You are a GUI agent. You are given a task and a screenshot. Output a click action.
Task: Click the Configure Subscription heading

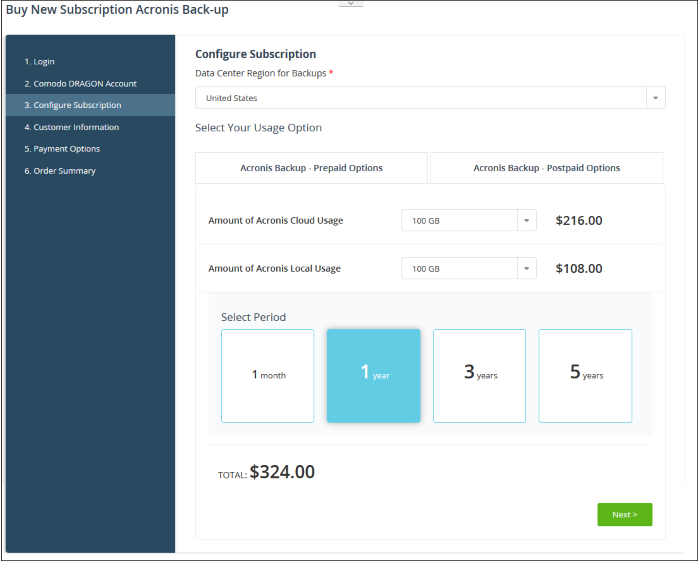[x=255, y=54]
